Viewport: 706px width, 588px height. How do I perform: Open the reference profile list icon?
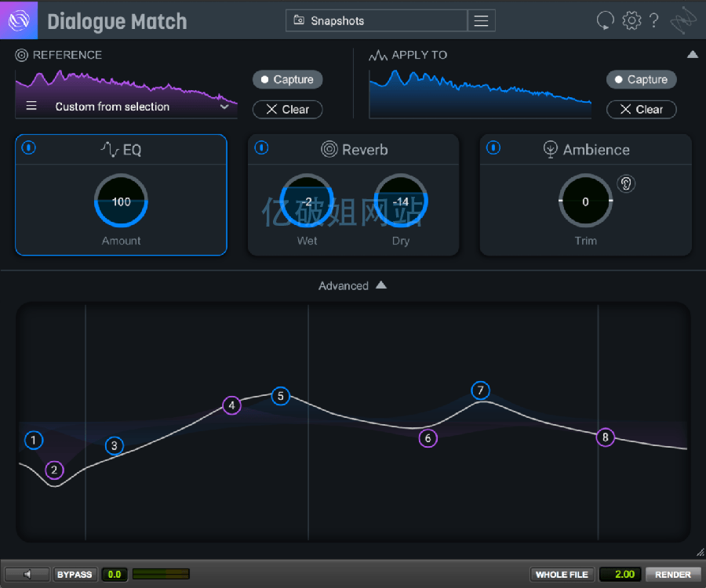coord(31,106)
